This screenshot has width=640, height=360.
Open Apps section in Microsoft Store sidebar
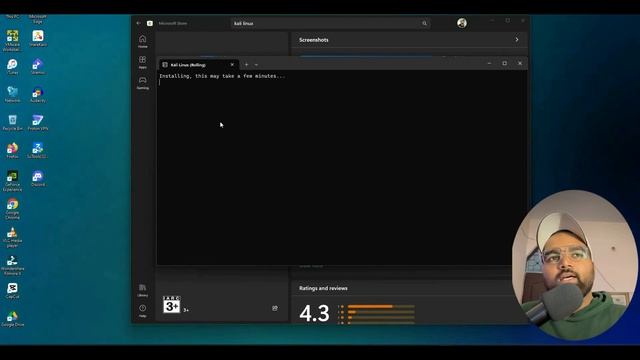(x=142, y=62)
